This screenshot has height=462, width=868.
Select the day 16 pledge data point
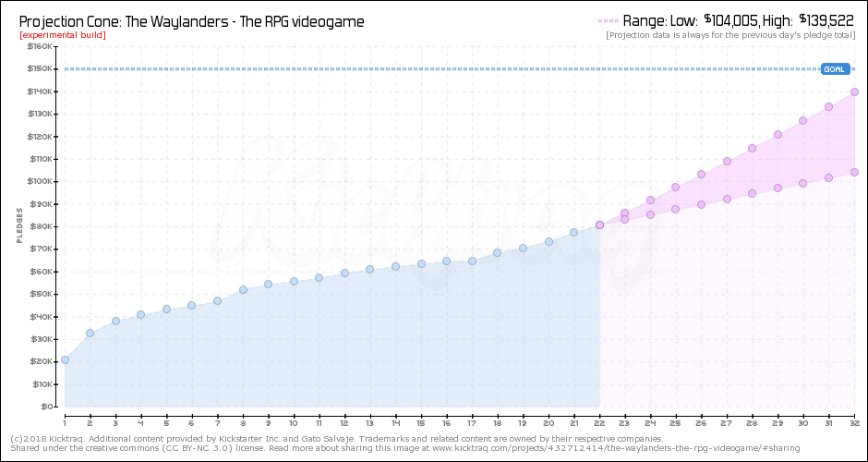pyautogui.click(x=446, y=261)
